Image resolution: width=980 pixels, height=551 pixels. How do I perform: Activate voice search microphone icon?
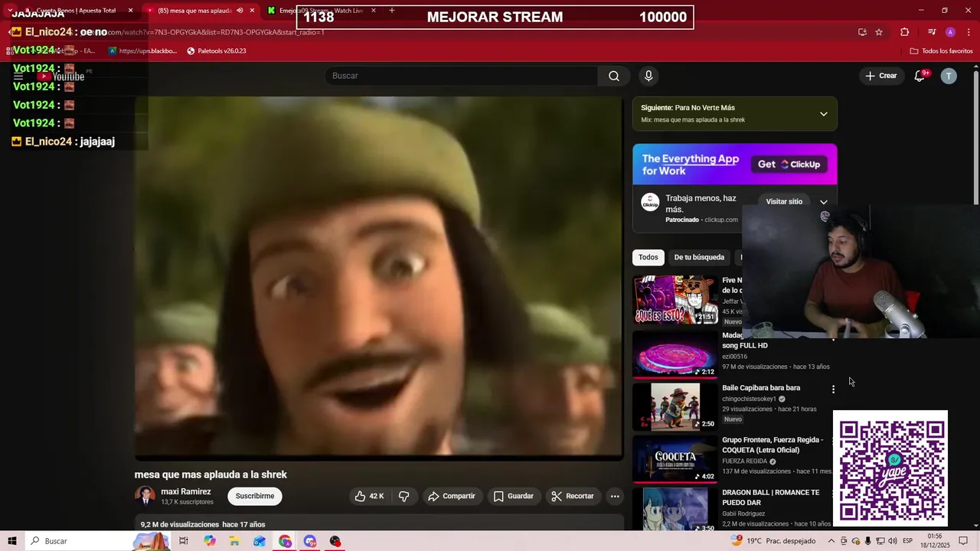tap(648, 76)
